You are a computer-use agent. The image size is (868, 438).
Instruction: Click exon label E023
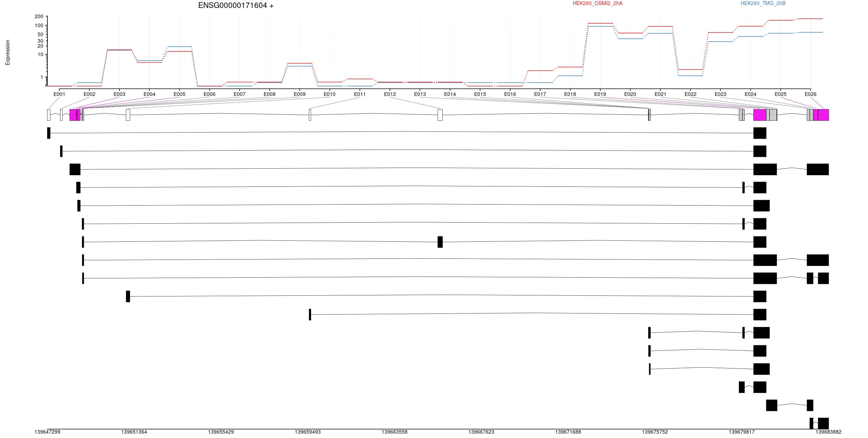click(x=720, y=94)
